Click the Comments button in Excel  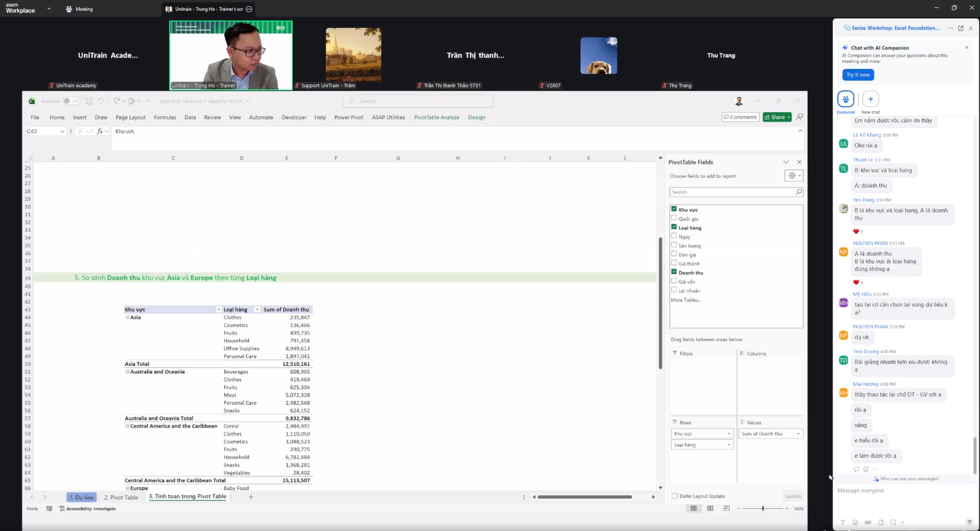[x=740, y=117]
